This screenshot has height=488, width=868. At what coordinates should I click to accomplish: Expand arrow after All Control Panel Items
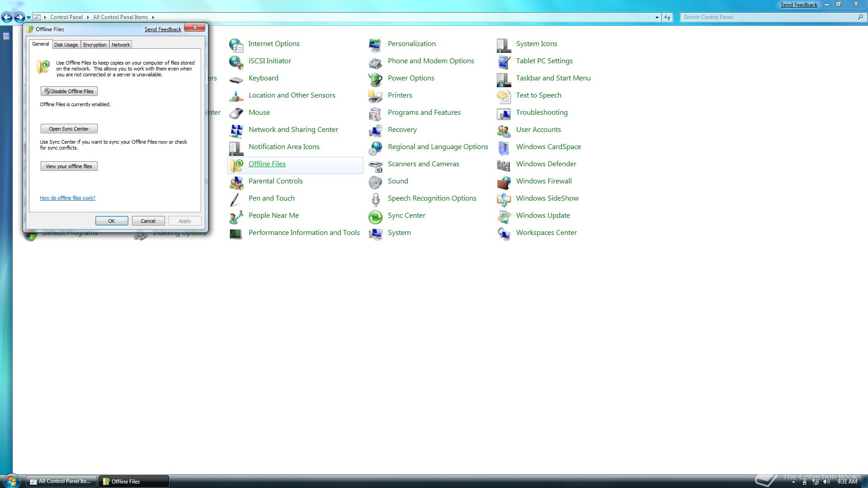pyautogui.click(x=153, y=17)
